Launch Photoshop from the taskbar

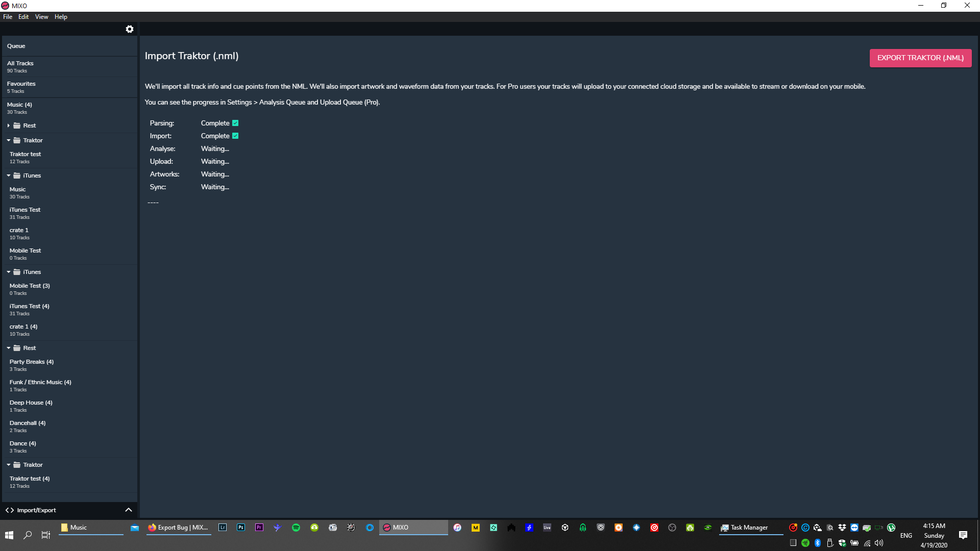point(241,528)
